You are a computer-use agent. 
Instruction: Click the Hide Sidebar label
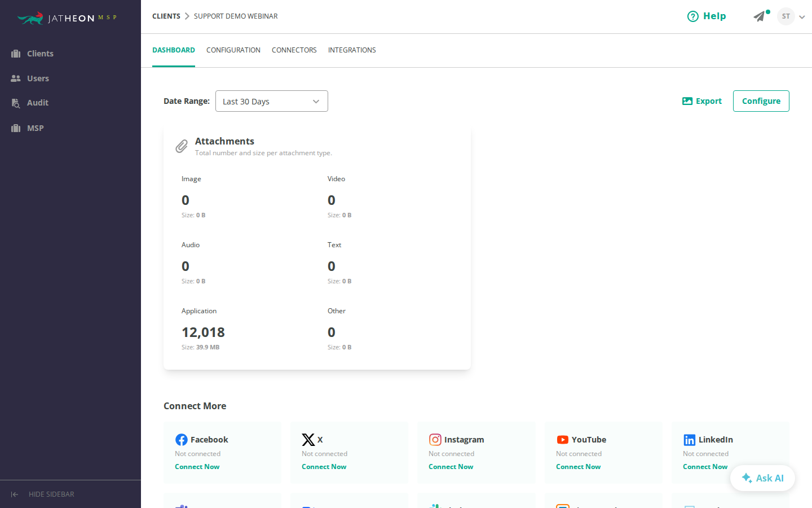[x=51, y=494]
